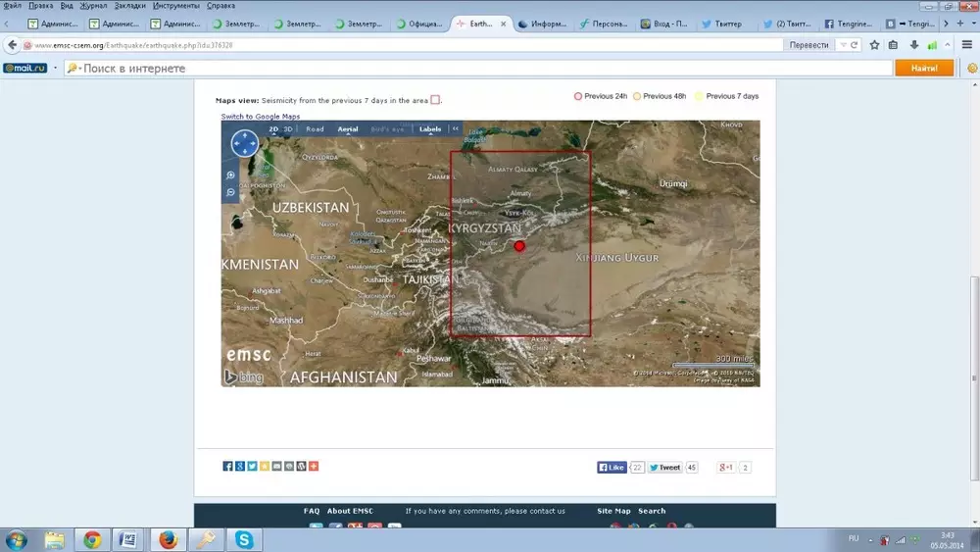Open Skype from the taskbar

coord(243,539)
